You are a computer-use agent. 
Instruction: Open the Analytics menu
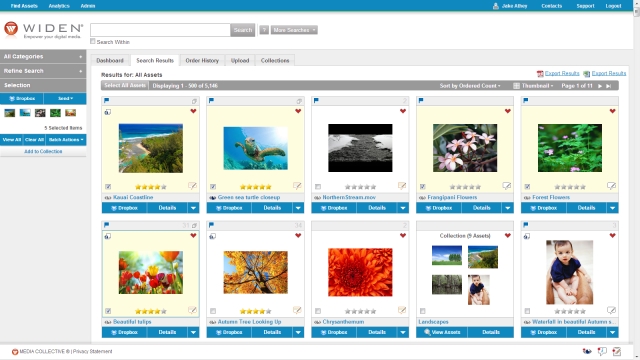(x=59, y=6)
